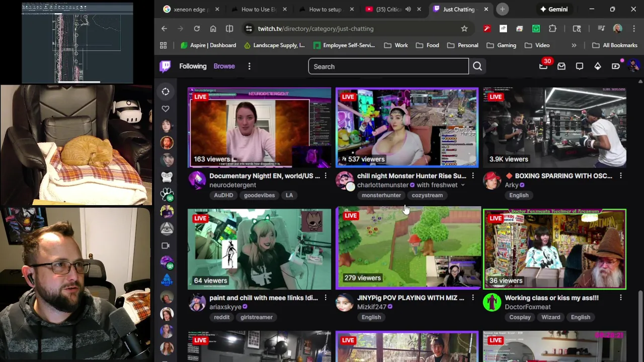Screen dimensions: 644x362
Task: Bookmark this page with the star icon
Action: click(x=464, y=29)
